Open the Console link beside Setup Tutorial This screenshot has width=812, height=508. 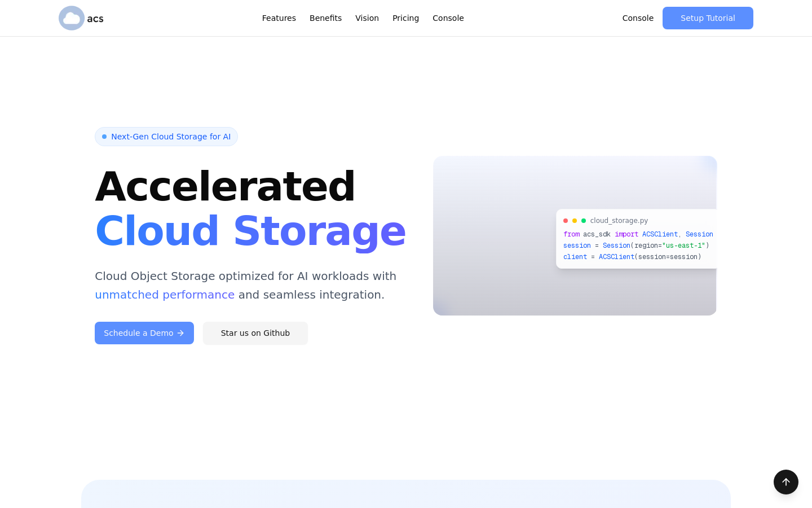(x=638, y=18)
